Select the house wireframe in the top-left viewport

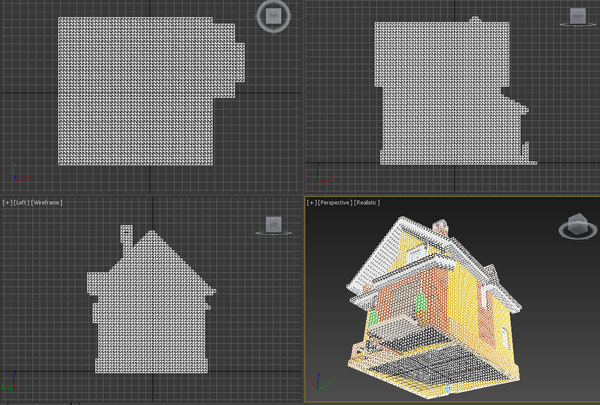pyautogui.click(x=152, y=91)
